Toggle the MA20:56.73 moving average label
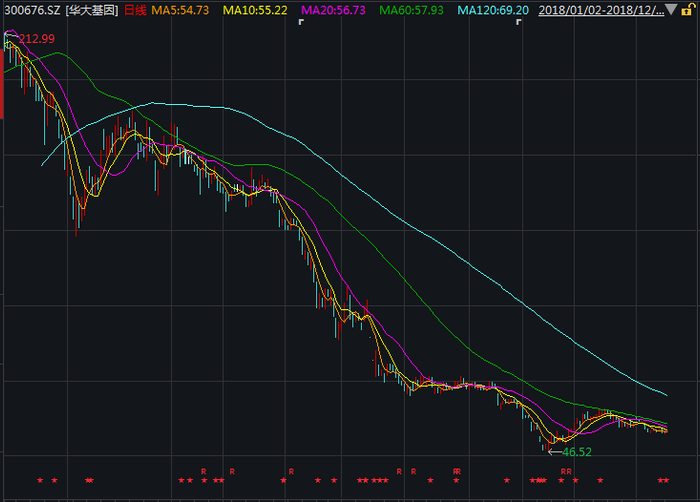 pos(333,10)
